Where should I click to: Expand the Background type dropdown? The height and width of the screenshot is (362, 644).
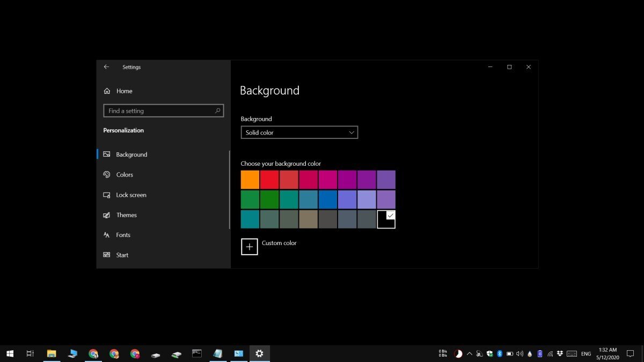tap(299, 132)
